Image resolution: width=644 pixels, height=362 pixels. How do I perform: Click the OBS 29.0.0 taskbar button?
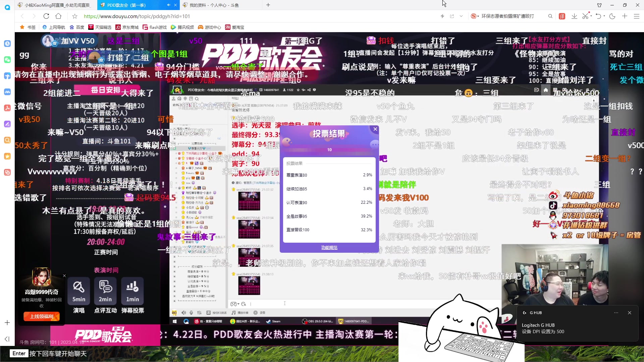[x=318, y=321]
